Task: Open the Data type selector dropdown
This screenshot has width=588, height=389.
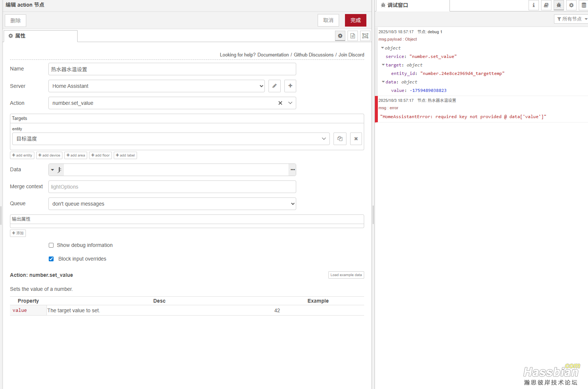Action: click(53, 170)
